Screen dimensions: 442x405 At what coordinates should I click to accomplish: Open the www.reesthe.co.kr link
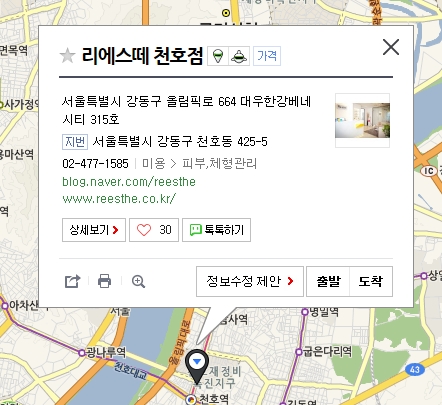119,199
